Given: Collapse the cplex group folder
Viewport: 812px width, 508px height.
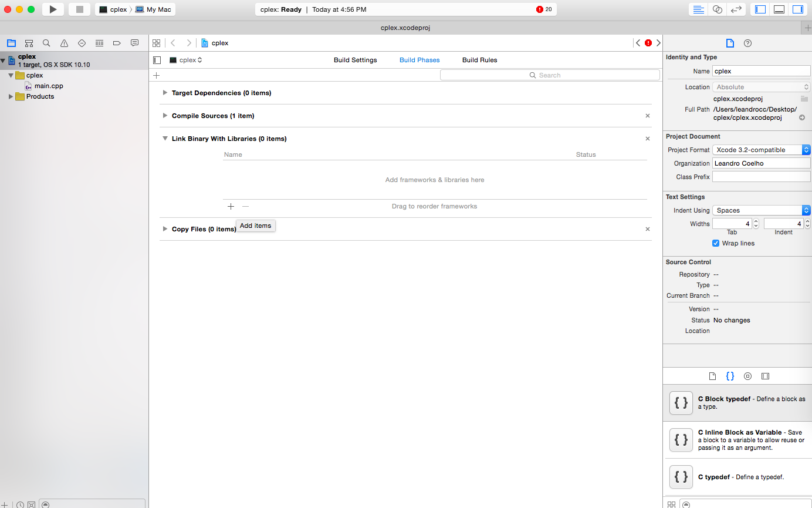Looking at the screenshot, I should click(x=11, y=75).
